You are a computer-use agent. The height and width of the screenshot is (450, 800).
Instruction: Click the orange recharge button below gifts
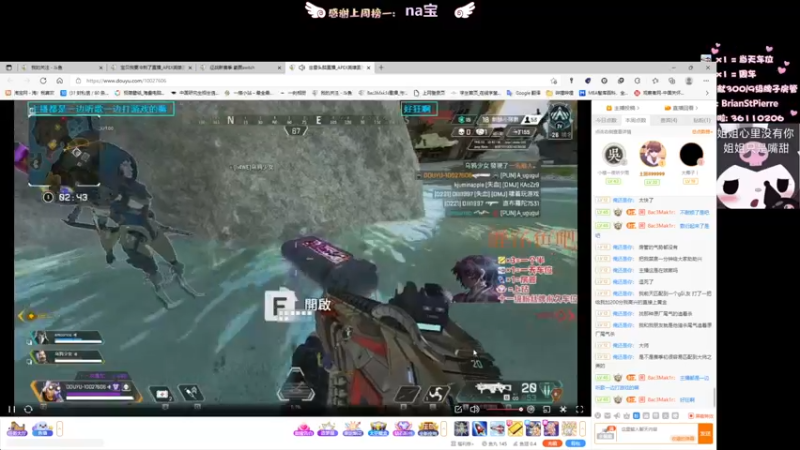[x=552, y=443]
